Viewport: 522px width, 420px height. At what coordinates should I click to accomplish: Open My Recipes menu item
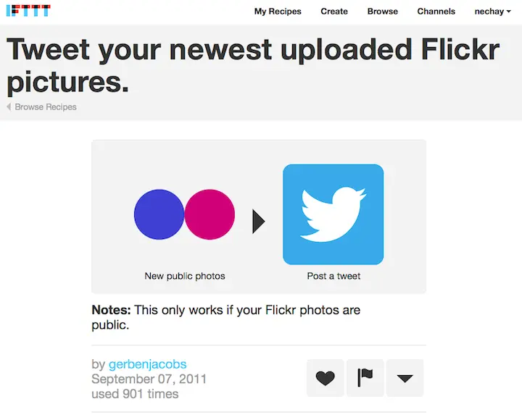click(278, 12)
